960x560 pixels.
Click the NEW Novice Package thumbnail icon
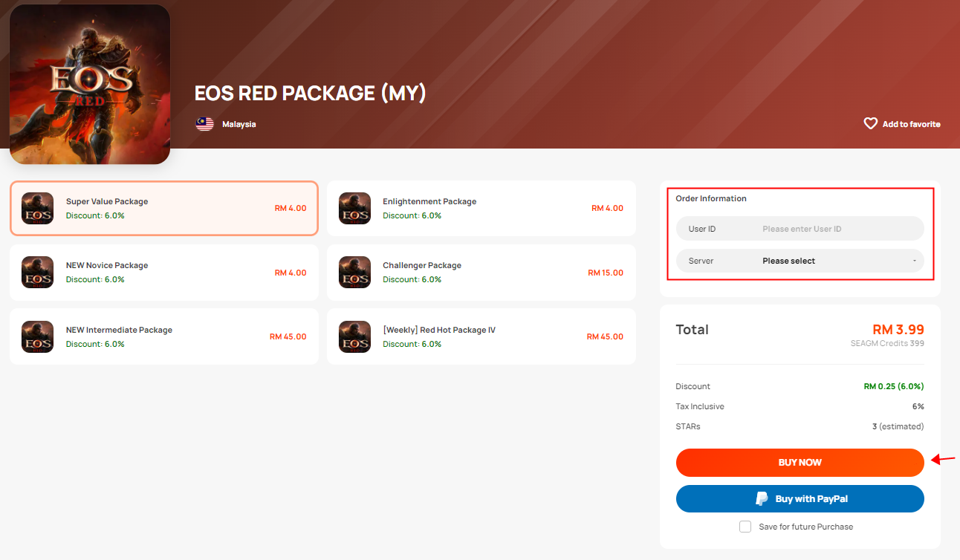tap(37, 273)
